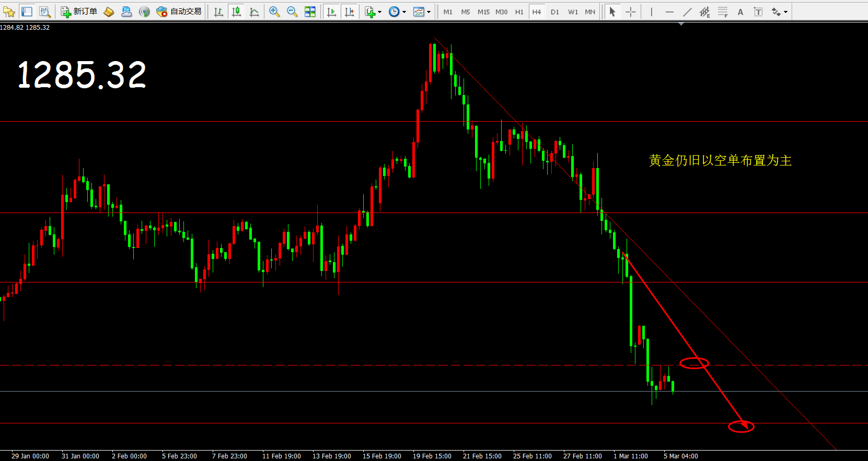Screen dimensions: 868x461
Task: Open the arrows objects dropdown
Action: (x=779, y=11)
